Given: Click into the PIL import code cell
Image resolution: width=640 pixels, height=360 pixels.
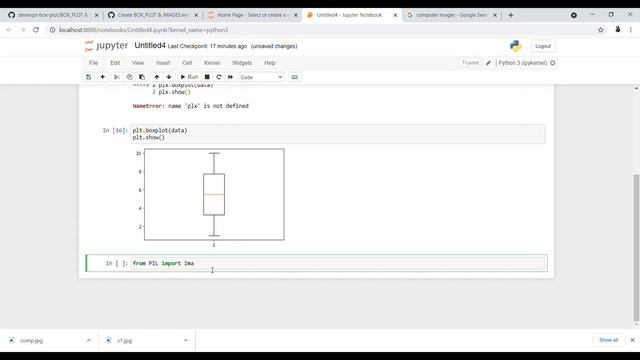Looking at the screenshot, I should pyautogui.click(x=339, y=263).
